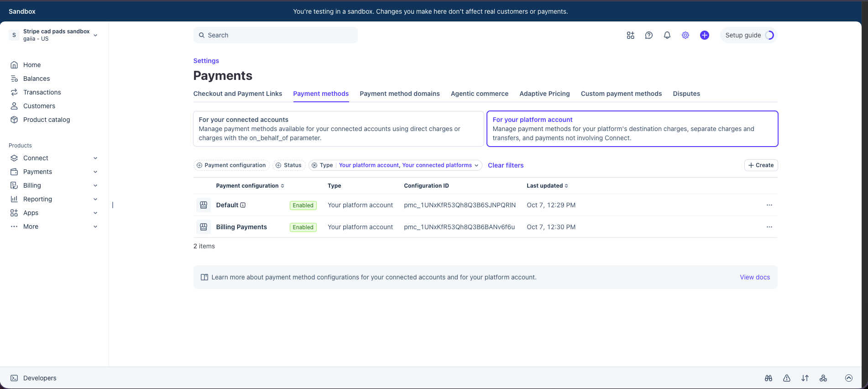Open the Agentic commerce tab
The width and height of the screenshot is (868, 389).
[x=480, y=94]
